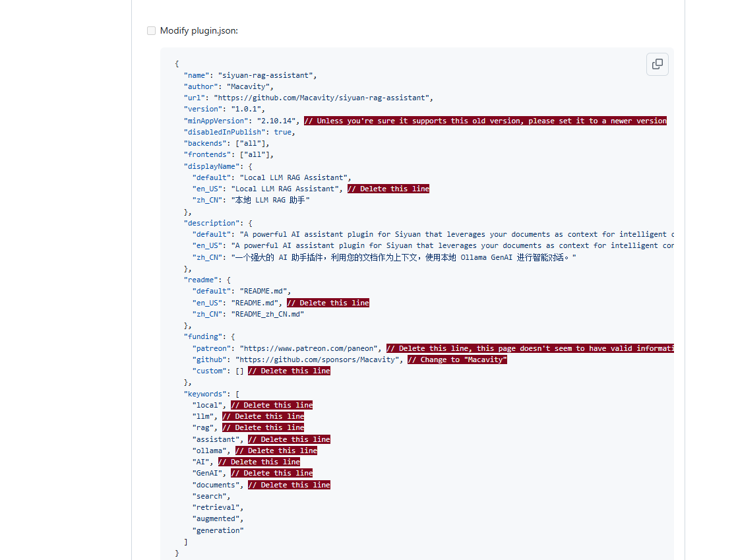Click the "generation" keyword
Screen dimensions: 736x560
tap(218, 530)
